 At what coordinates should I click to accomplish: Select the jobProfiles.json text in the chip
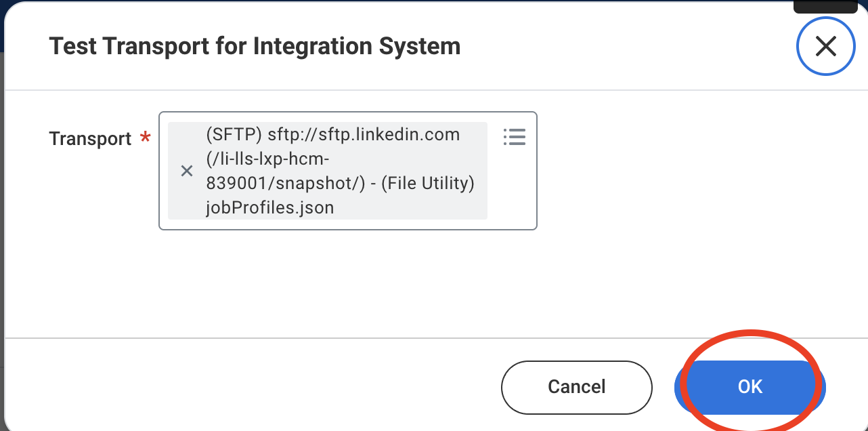[x=269, y=207]
